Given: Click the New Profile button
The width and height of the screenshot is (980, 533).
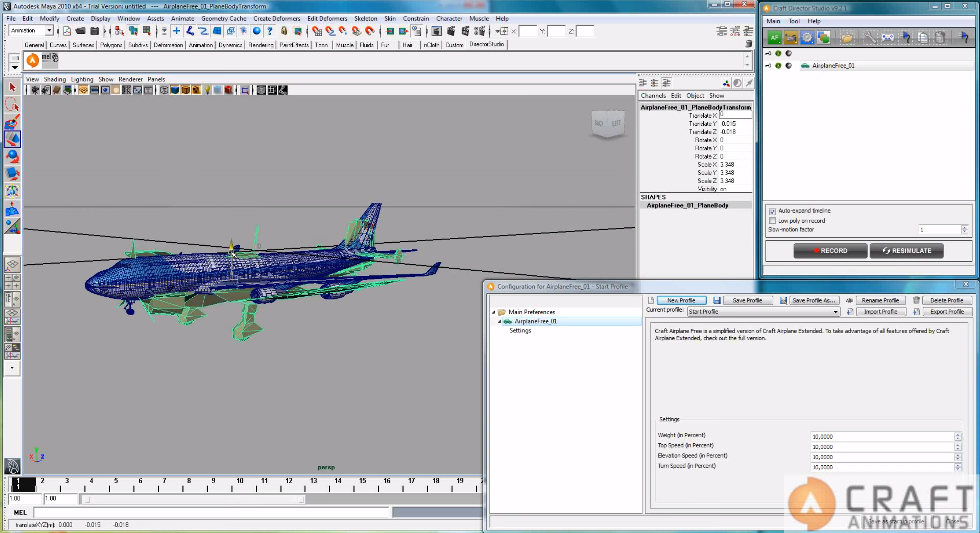Looking at the screenshot, I should (x=681, y=300).
